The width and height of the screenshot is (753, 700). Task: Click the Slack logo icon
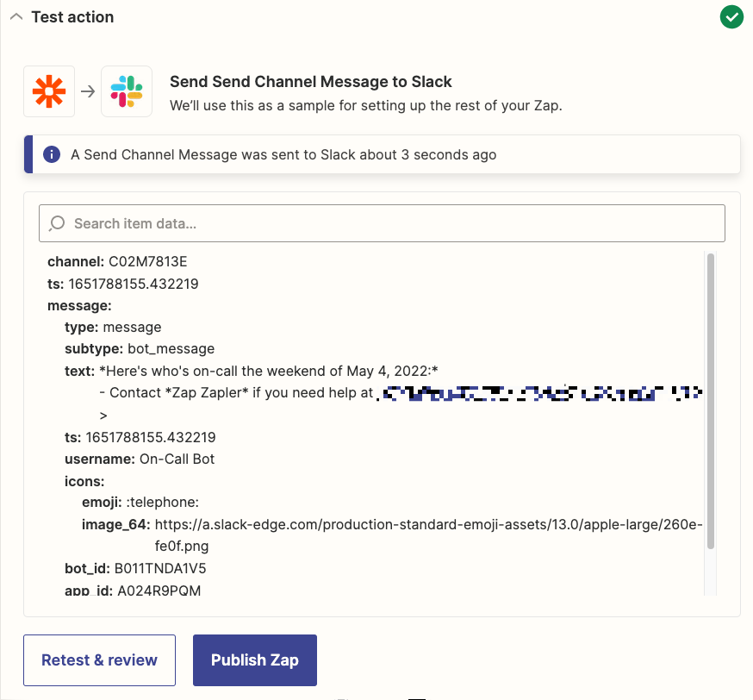click(127, 91)
